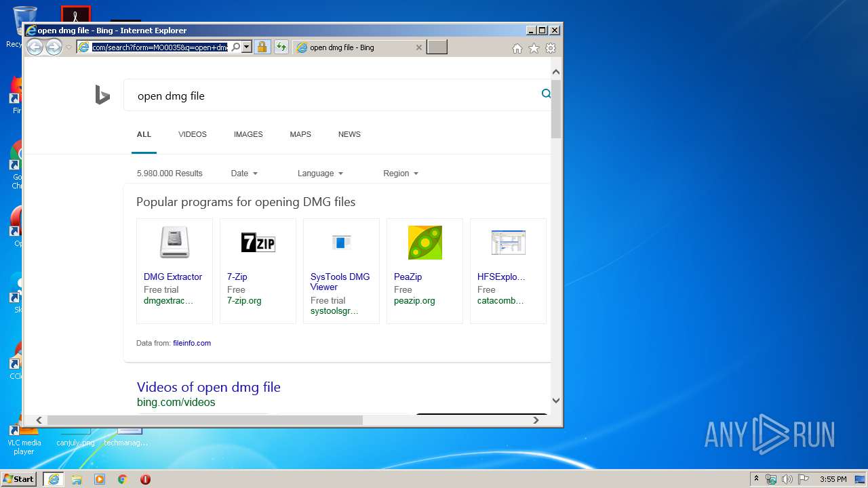The height and width of the screenshot is (488, 868).
Task: Open the HFSExplo... link
Action: (x=501, y=277)
